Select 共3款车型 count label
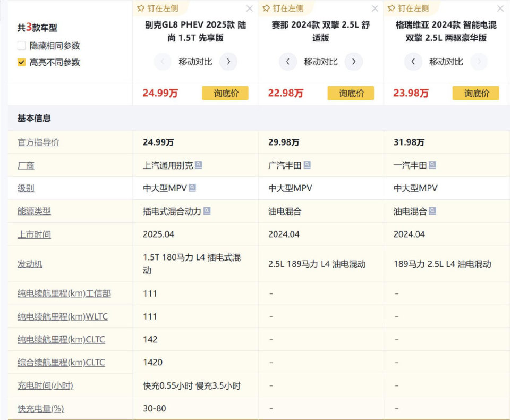Viewport: 510px width, 420px height. coord(37,27)
